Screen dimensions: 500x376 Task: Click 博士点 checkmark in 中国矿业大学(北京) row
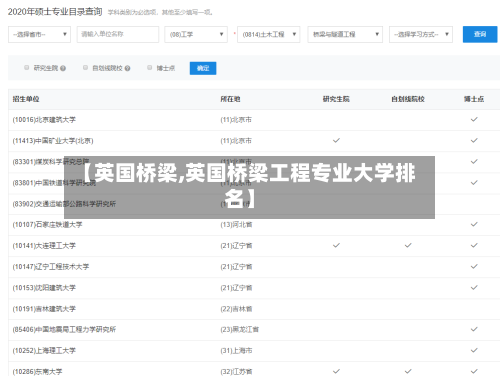click(474, 140)
